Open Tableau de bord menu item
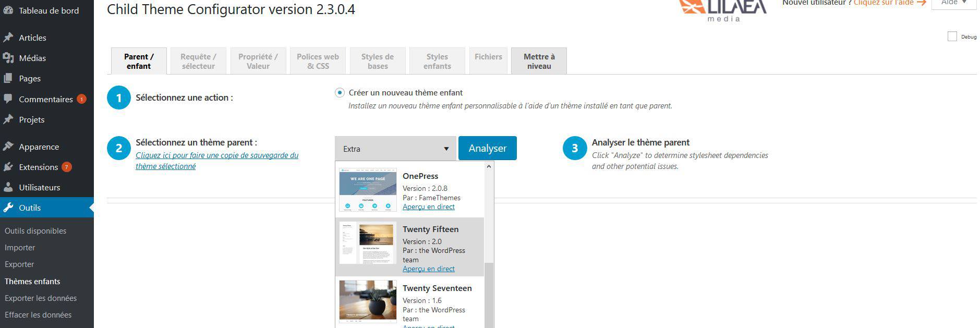980x328 pixels. (x=47, y=10)
